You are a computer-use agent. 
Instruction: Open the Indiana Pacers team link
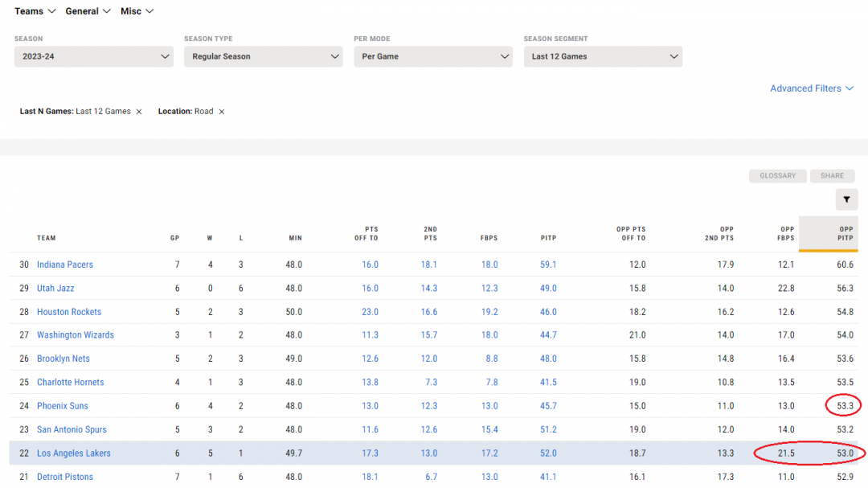tap(65, 265)
